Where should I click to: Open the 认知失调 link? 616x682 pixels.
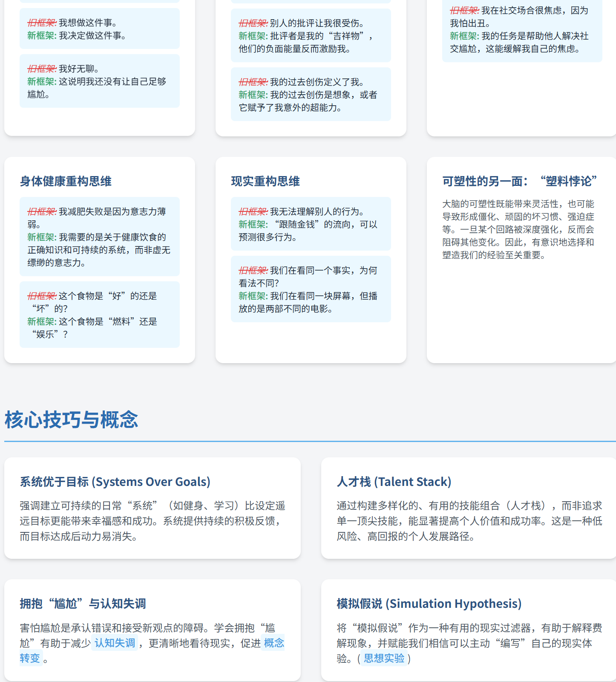[x=115, y=643]
